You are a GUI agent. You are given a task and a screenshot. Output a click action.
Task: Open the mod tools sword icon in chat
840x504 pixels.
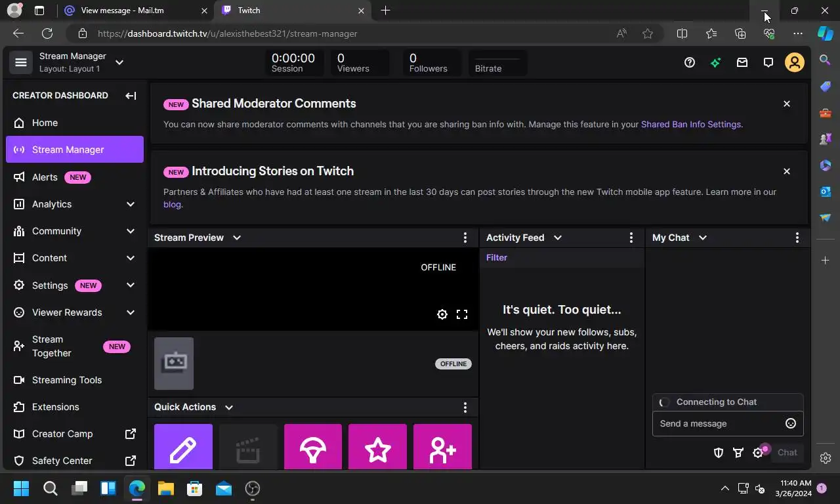point(738,452)
